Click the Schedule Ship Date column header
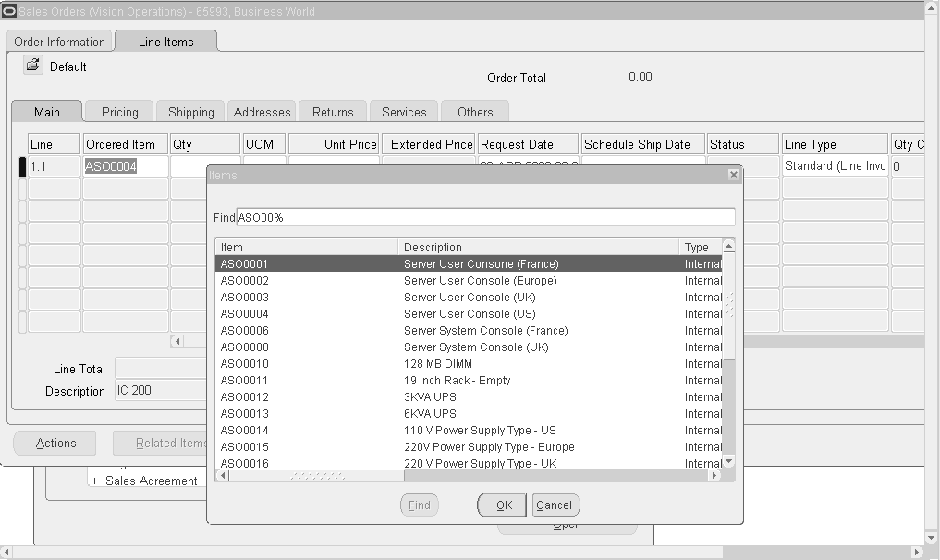Image resolution: width=940 pixels, height=560 pixels. click(x=642, y=144)
